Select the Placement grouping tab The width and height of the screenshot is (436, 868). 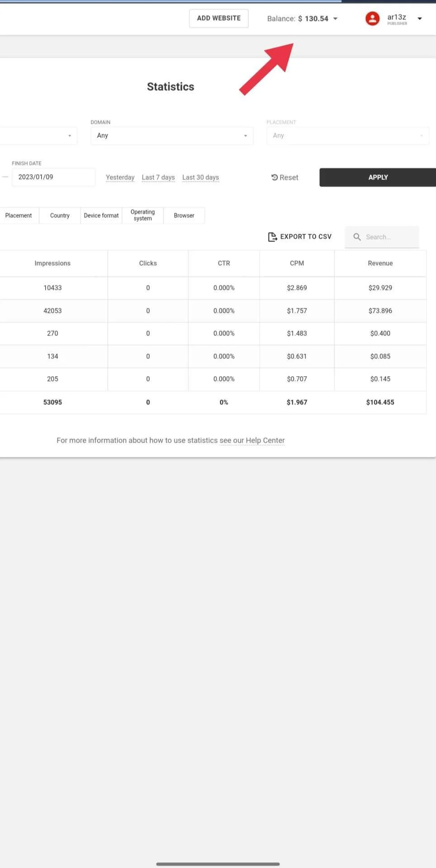pos(19,216)
